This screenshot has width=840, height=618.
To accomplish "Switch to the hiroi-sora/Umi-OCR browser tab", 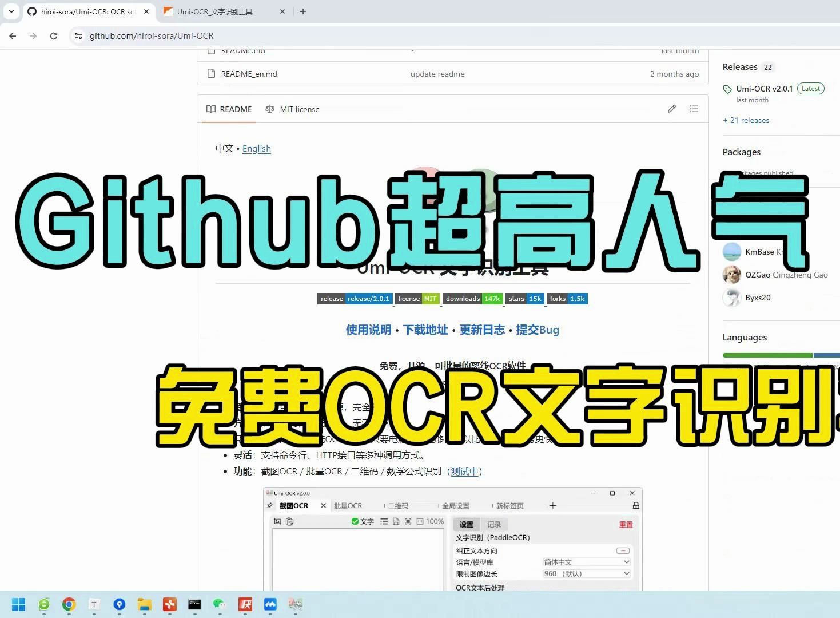I will click(x=87, y=11).
